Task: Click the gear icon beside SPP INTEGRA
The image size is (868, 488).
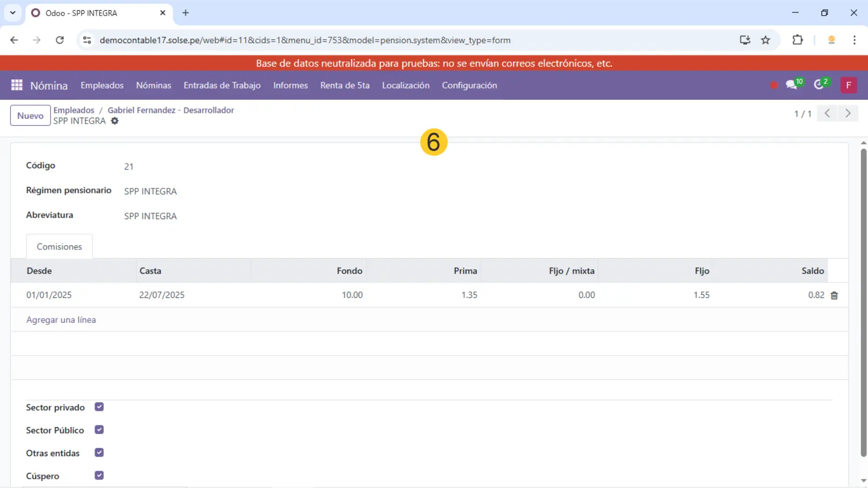Action: click(x=115, y=121)
